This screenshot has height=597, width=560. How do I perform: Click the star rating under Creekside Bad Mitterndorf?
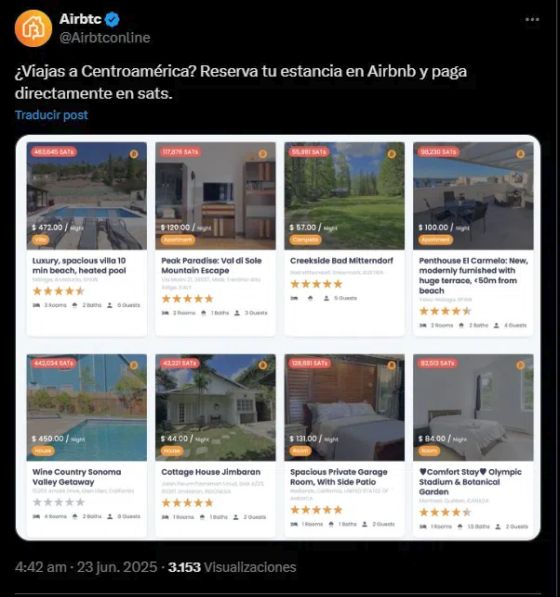click(x=316, y=284)
